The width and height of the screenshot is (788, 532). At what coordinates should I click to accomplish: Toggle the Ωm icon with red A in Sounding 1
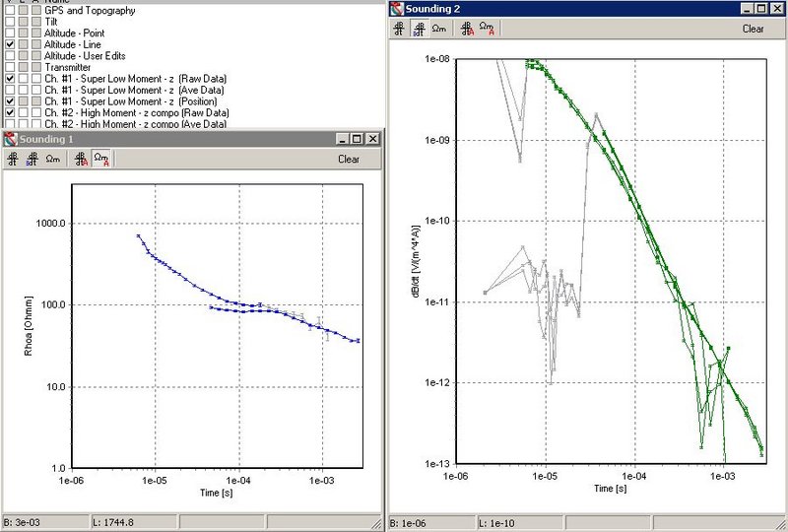coord(101,159)
